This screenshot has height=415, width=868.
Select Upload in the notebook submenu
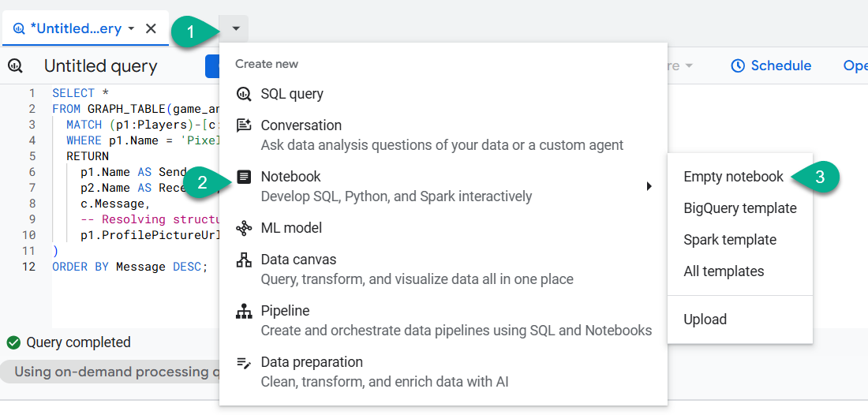[705, 320]
